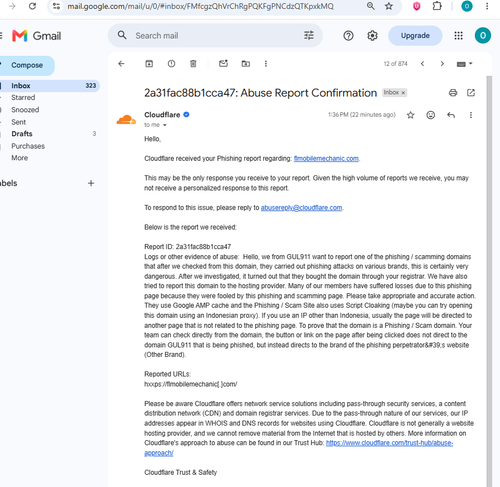Bookmark this page with the star icon
This screenshot has width=500, height=487.
(389, 6)
